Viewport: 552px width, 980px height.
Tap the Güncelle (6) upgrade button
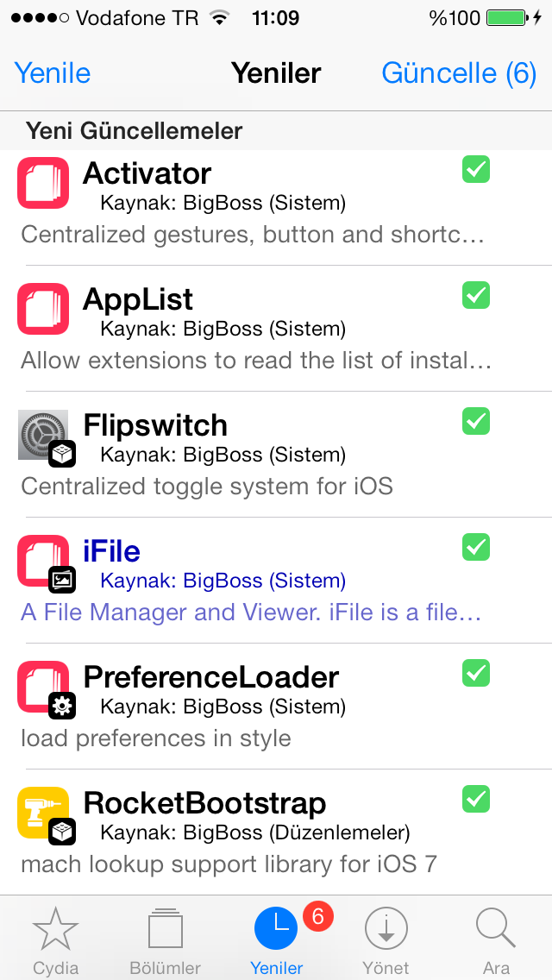coord(459,73)
